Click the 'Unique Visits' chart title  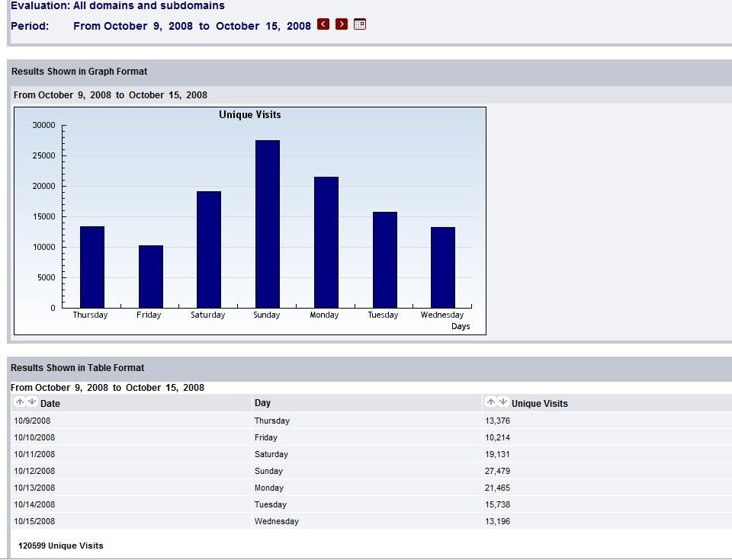[x=250, y=115]
